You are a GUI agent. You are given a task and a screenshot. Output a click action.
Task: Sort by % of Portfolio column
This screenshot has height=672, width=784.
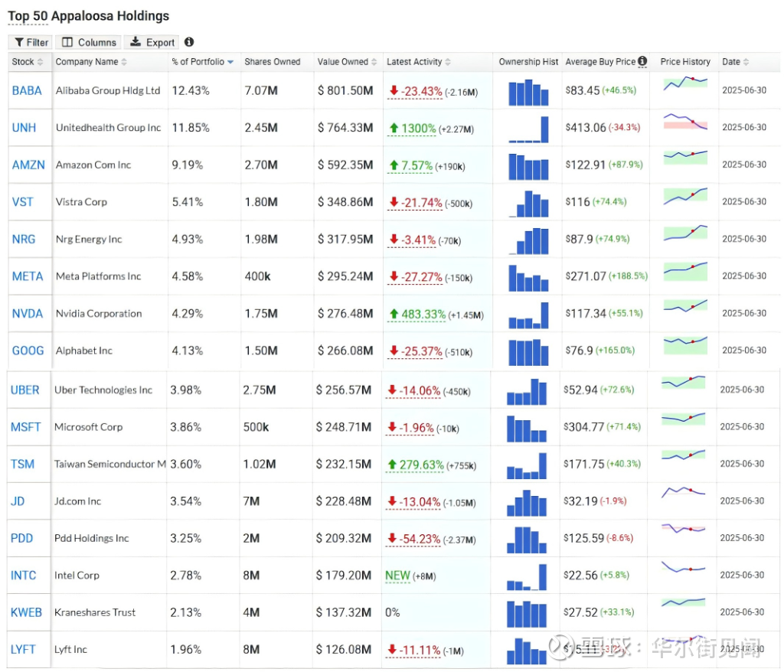202,62
